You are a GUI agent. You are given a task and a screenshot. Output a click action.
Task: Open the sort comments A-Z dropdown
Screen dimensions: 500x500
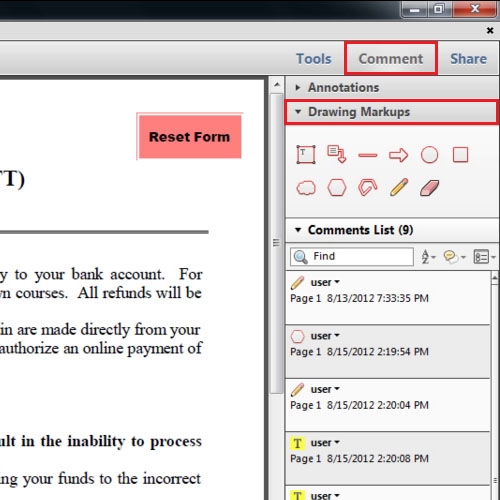(x=428, y=257)
